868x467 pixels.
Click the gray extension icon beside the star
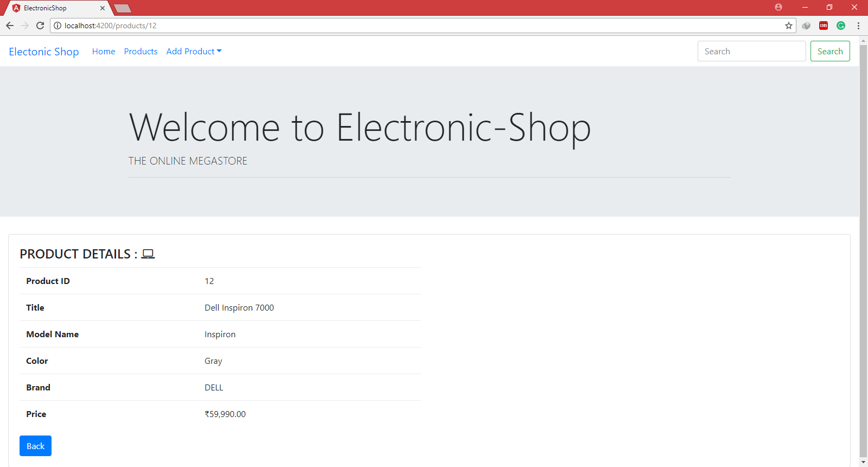point(806,26)
